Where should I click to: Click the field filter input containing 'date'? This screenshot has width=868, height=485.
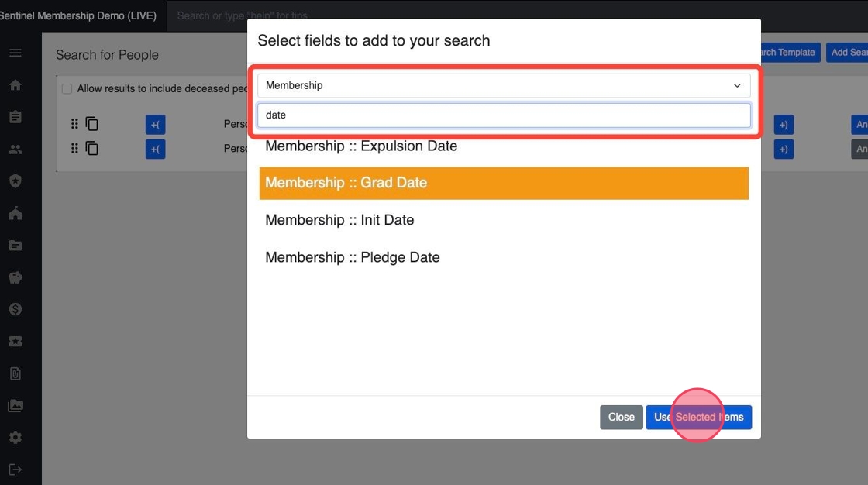tap(504, 115)
